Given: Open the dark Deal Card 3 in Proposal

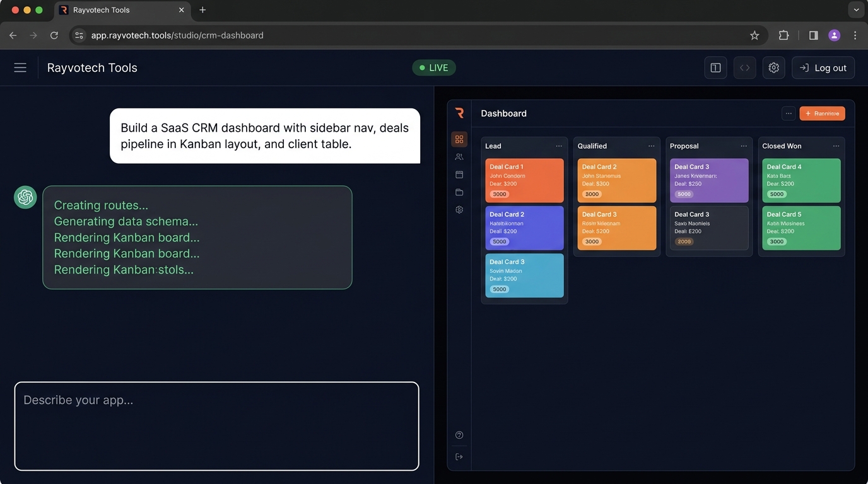Looking at the screenshot, I should pyautogui.click(x=709, y=228).
